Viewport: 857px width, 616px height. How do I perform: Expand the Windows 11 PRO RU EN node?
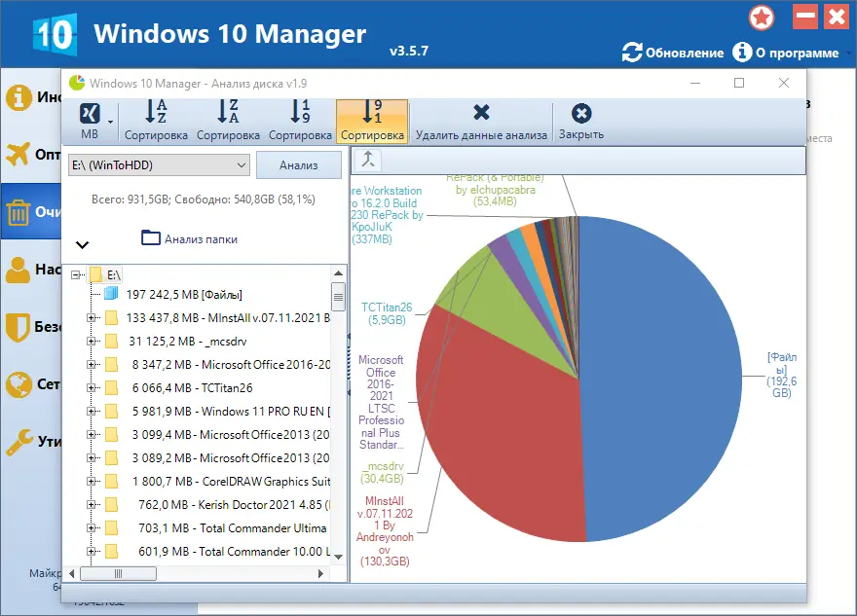tap(92, 412)
